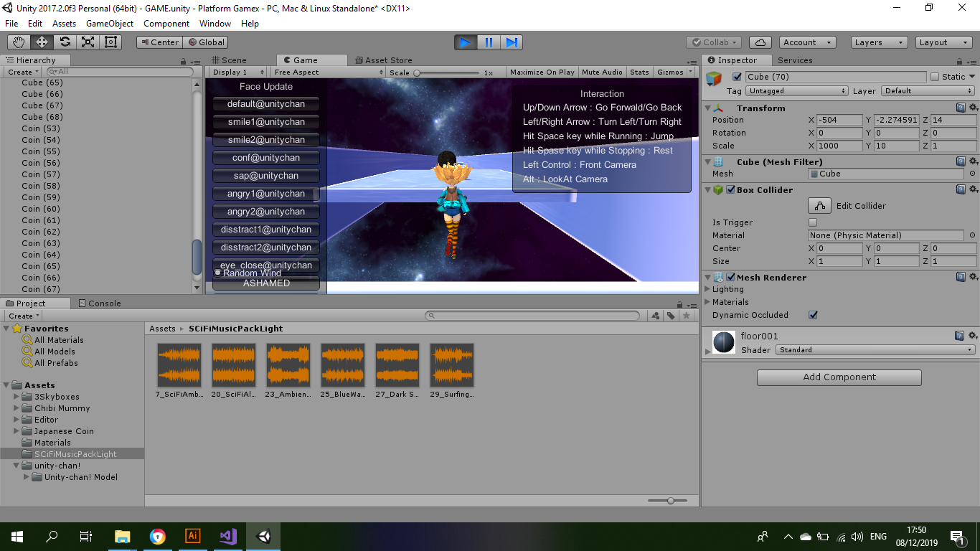980x551 pixels.
Task: Click Add Component button
Action: (x=839, y=377)
